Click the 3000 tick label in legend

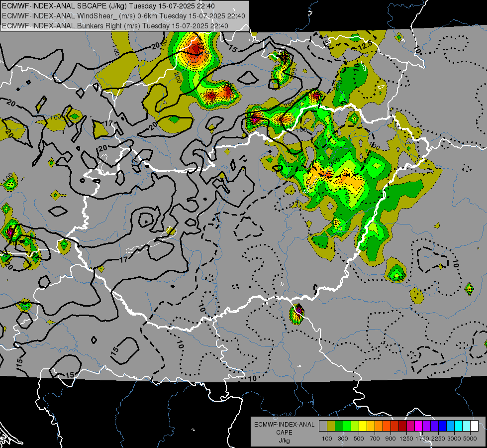click(x=454, y=439)
